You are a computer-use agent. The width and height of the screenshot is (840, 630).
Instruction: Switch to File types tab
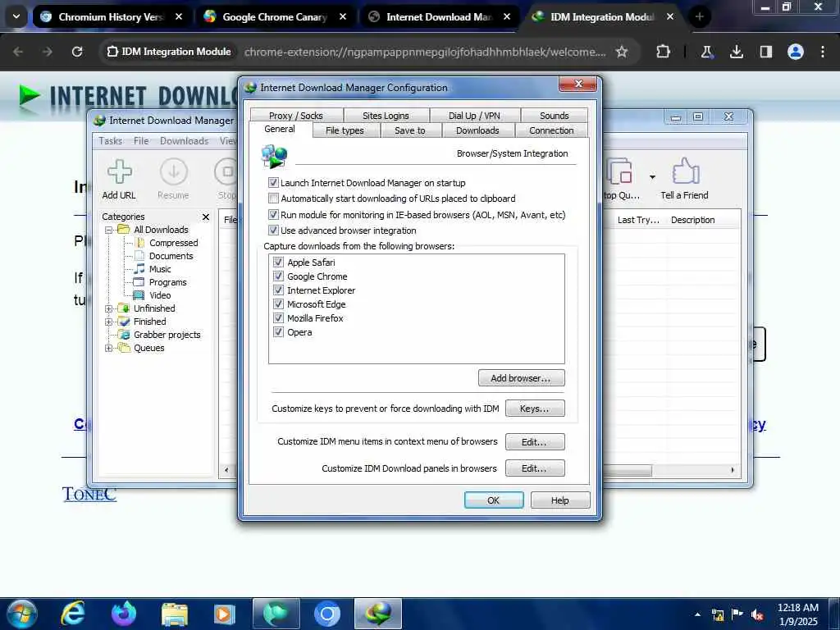345,130
